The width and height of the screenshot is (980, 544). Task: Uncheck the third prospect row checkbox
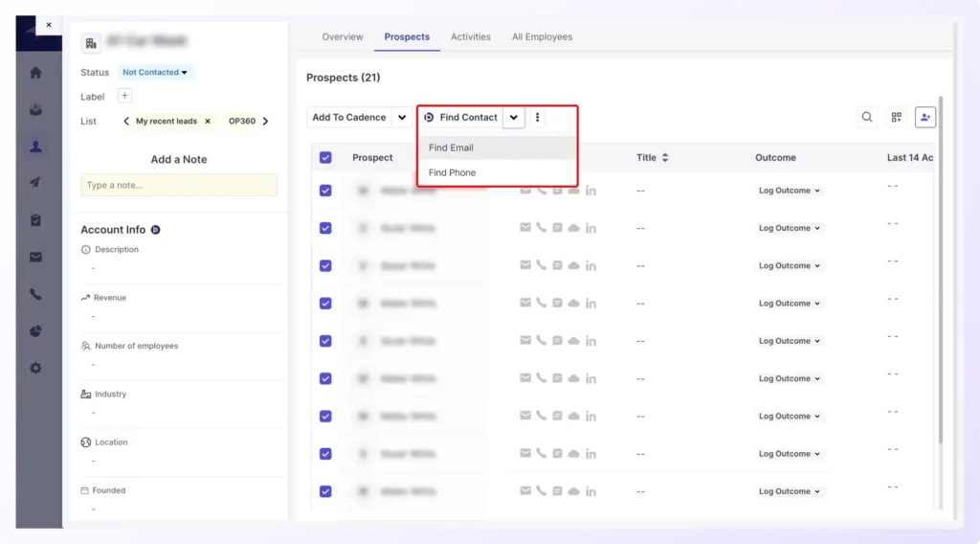(x=325, y=265)
